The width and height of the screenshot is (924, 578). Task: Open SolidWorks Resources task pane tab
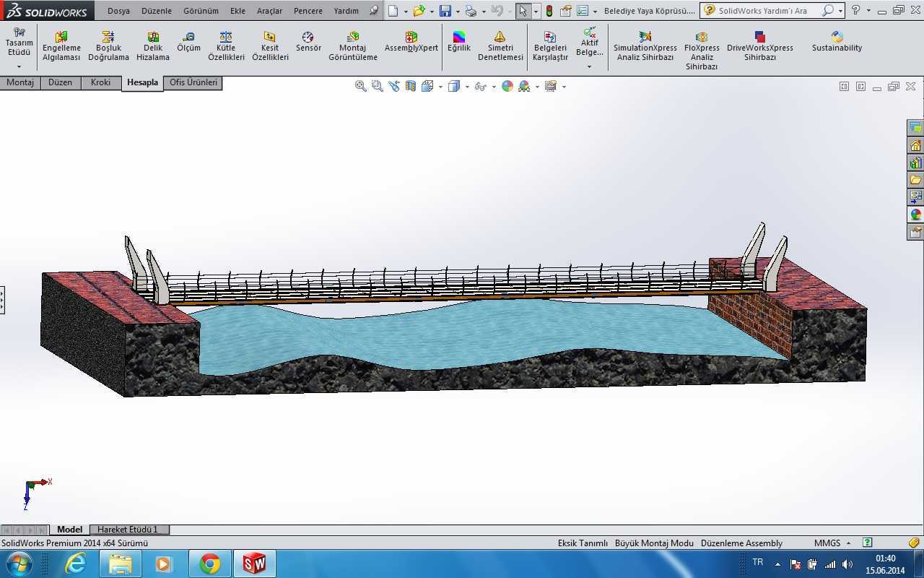coord(915,145)
